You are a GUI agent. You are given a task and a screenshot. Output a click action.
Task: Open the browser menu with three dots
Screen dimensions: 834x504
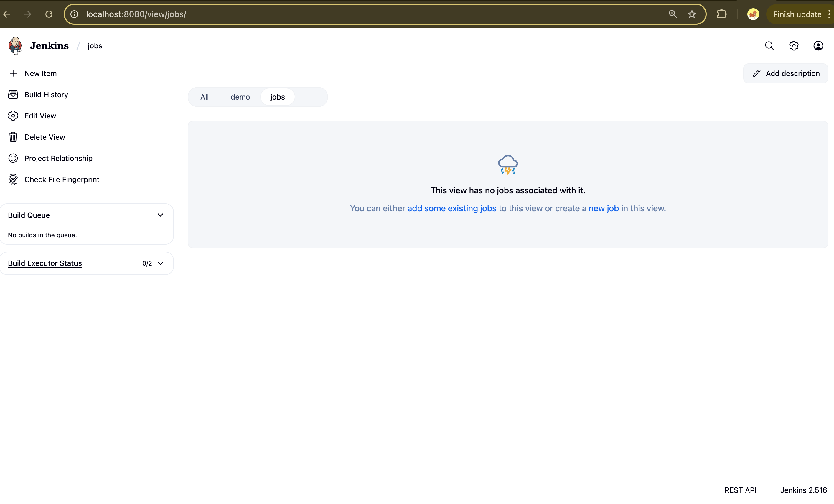pos(829,14)
